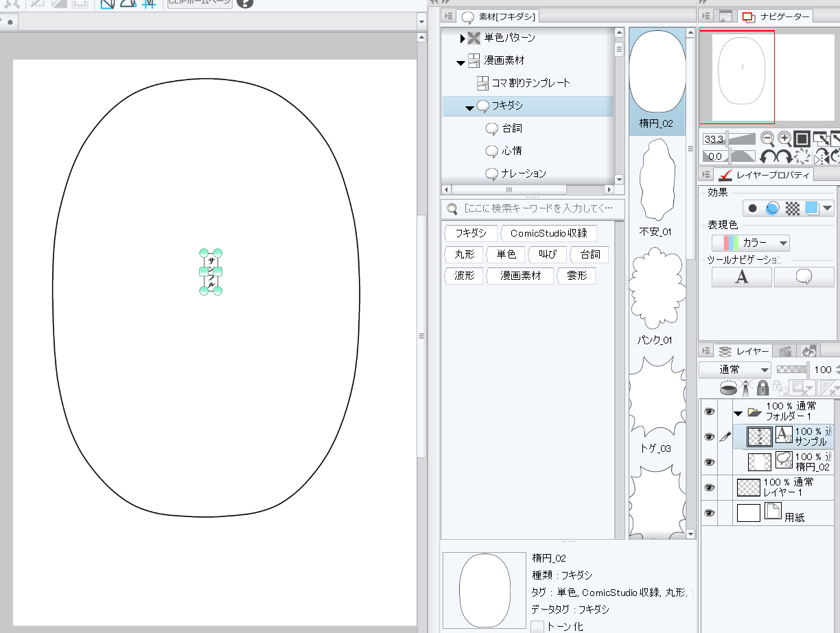Click the lock layer padlock icon
The height and width of the screenshot is (633, 840).
point(762,388)
